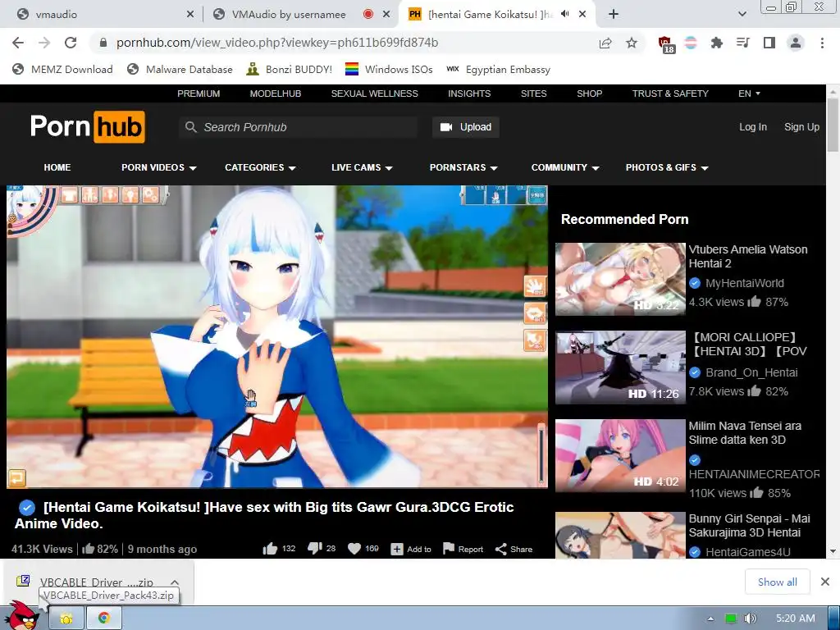The width and height of the screenshot is (840, 630).
Task: Expand the tab search chevron
Action: [x=742, y=15]
